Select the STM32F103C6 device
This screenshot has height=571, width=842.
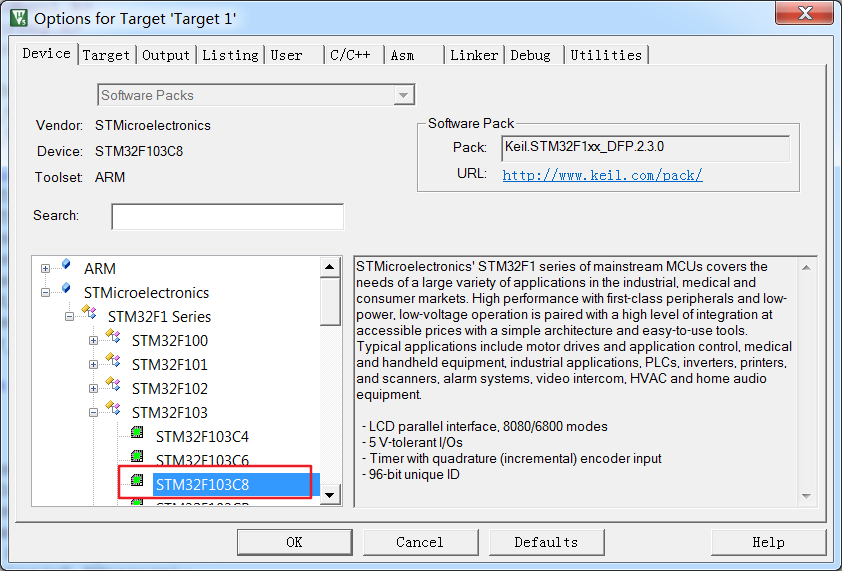tap(202, 460)
